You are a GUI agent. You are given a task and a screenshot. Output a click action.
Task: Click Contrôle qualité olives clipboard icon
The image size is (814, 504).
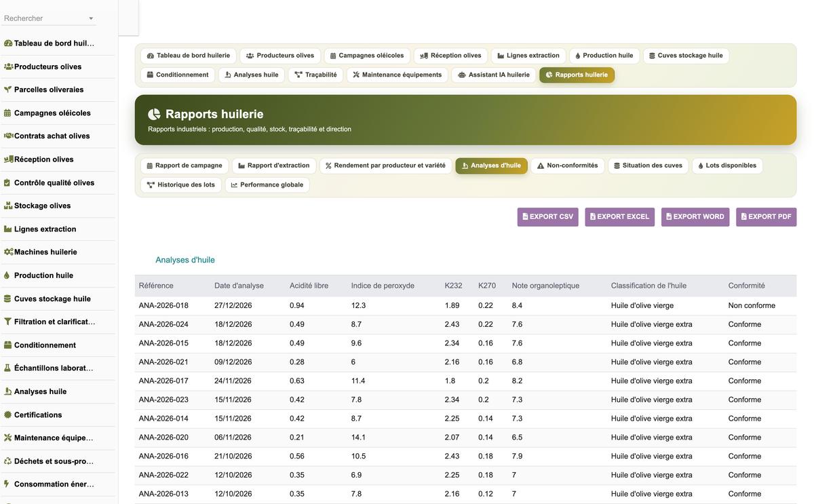[x=8, y=182]
